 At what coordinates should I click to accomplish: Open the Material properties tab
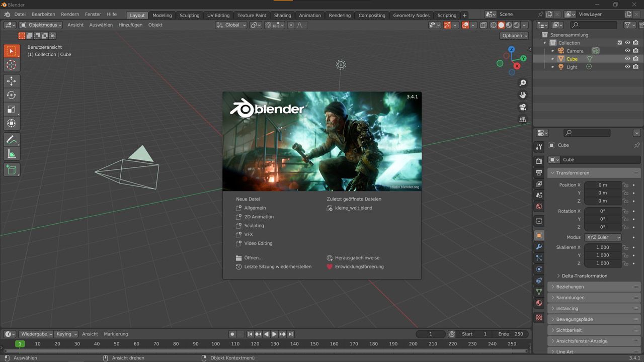(x=539, y=303)
